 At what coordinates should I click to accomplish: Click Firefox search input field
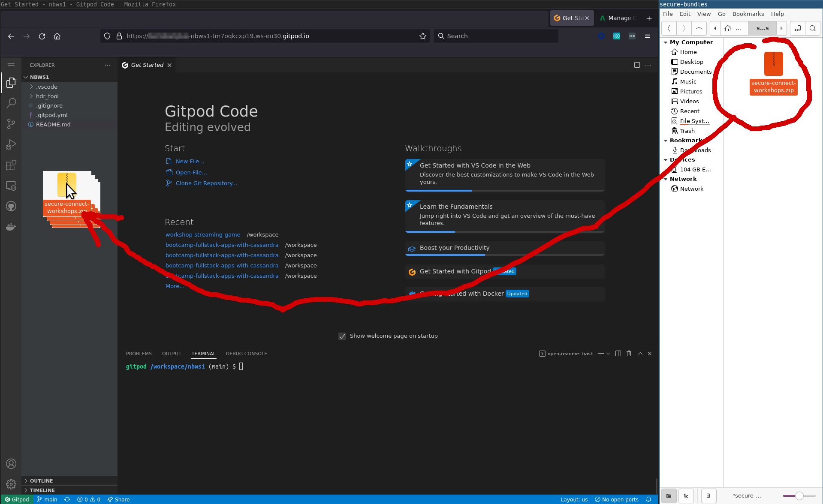[x=496, y=36]
